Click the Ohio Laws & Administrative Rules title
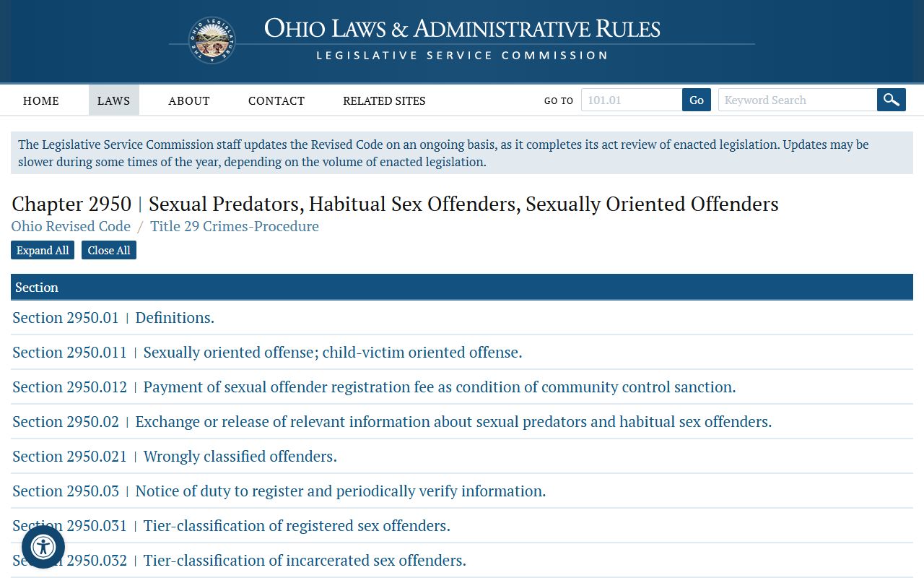 point(462,29)
